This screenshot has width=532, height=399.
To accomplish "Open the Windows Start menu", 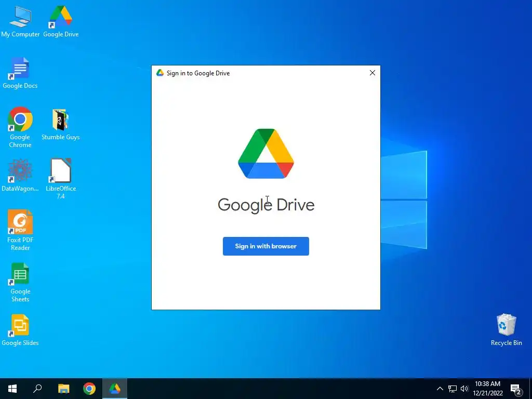I will 12,389.
